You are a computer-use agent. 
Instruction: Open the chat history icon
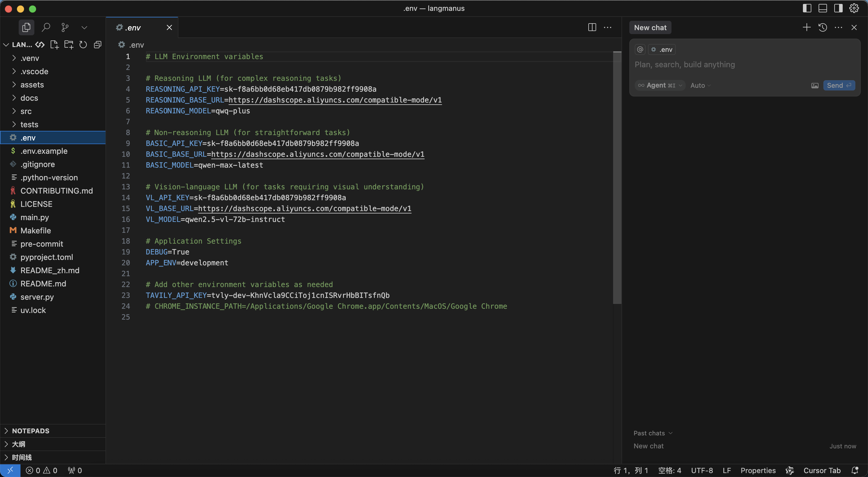click(x=822, y=27)
